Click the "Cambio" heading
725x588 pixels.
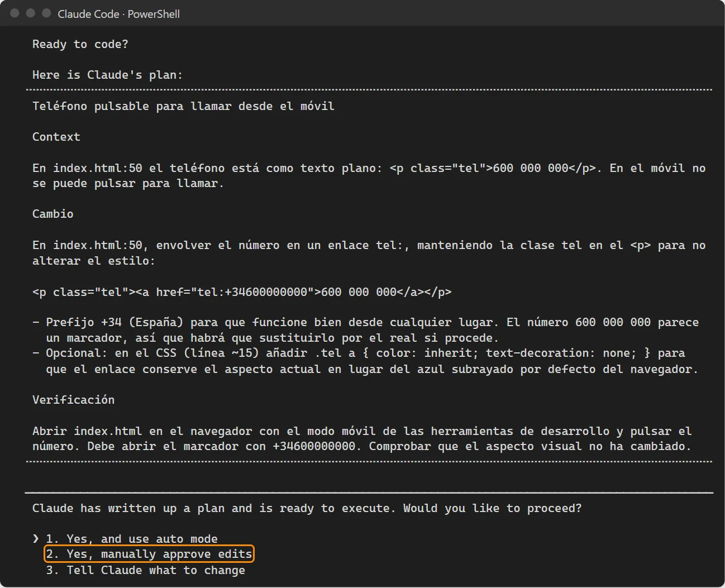tap(53, 214)
